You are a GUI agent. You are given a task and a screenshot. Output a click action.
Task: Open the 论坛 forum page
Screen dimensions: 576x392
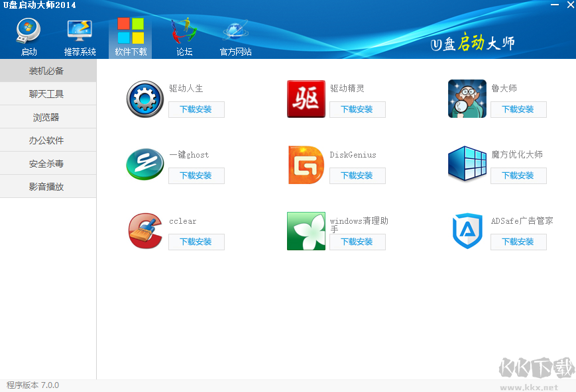tap(184, 37)
